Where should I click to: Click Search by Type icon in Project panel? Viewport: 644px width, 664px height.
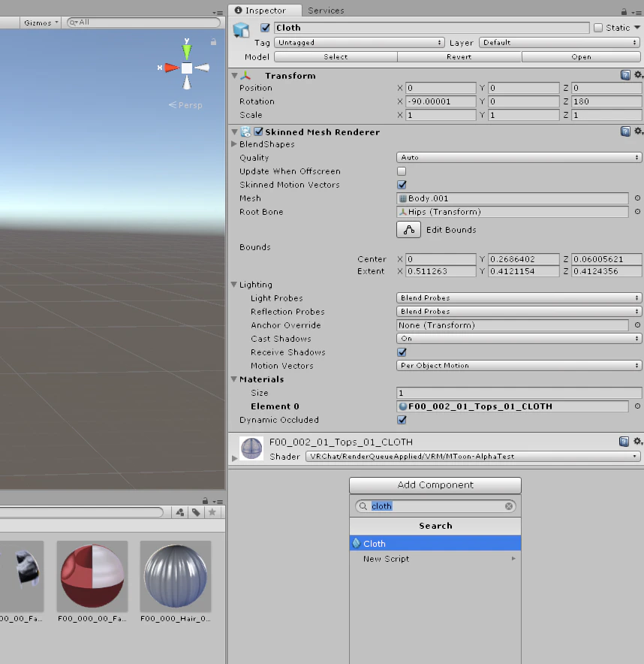180,512
